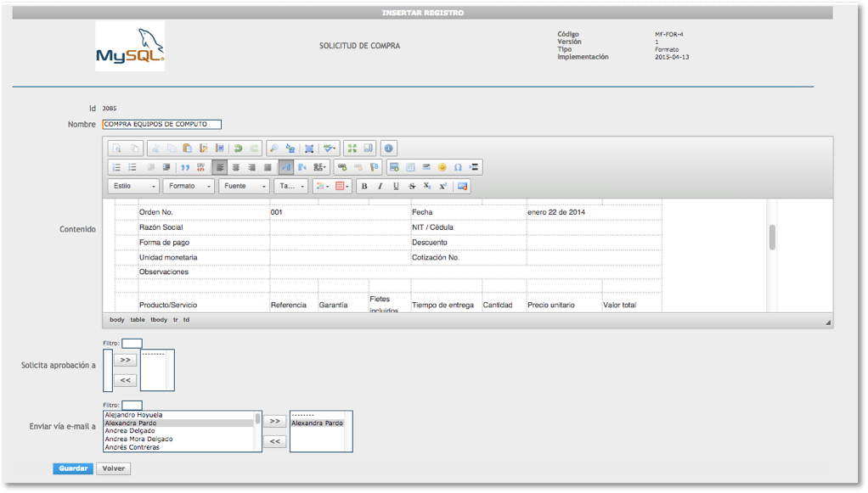Insert an anchor with the flag icon
Image resolution: width=868 pixels, height=493 pixels.
[x=375, y=167]
